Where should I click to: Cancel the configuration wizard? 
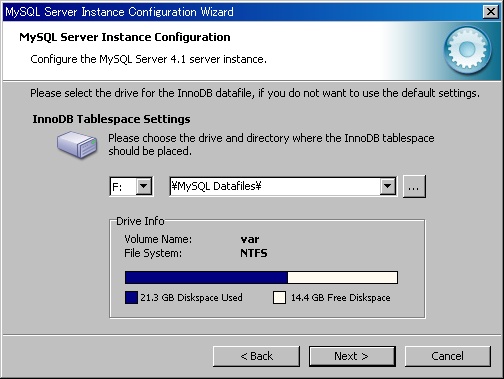coord(447,356)
